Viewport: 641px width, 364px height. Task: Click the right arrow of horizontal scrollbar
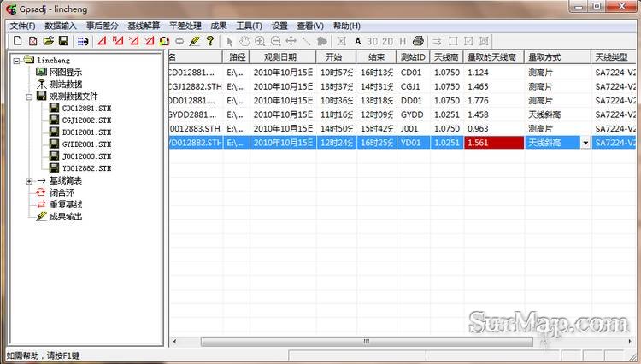[x=630, y=342]
